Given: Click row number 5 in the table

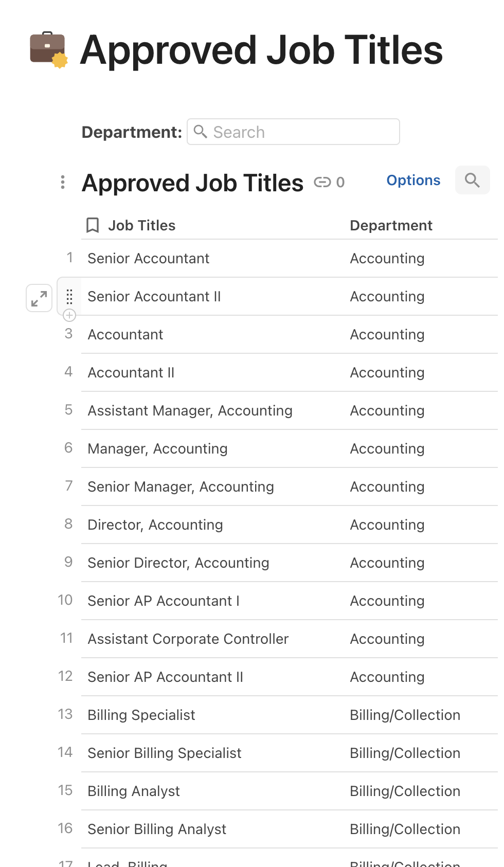Looking at the screenshot, I should click(x=68, y=410).
